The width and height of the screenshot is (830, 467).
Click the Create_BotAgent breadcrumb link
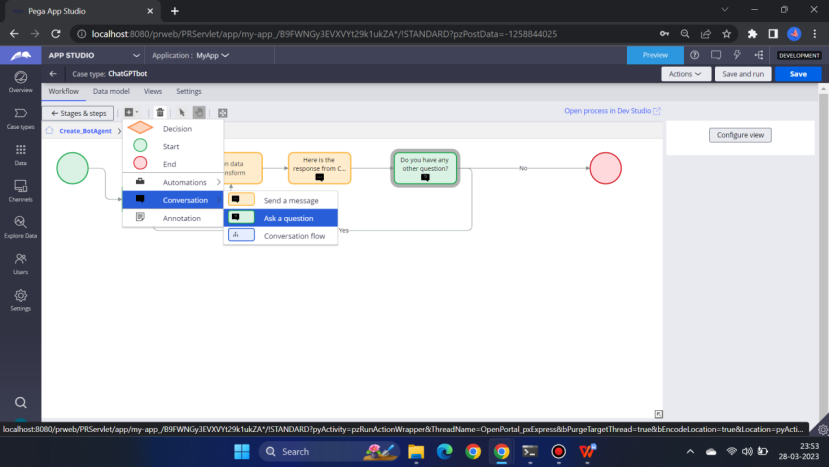pyautogui.click(x=85, y=131)
